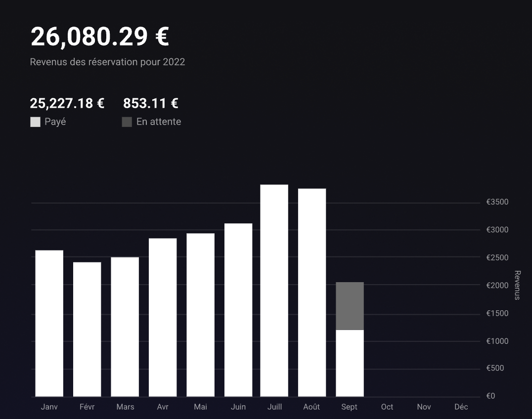Image resolution: width=532 pixels, height=419 pixels.
Task: Click the Févr revenue bar
Action: click(x=87, y=330)
